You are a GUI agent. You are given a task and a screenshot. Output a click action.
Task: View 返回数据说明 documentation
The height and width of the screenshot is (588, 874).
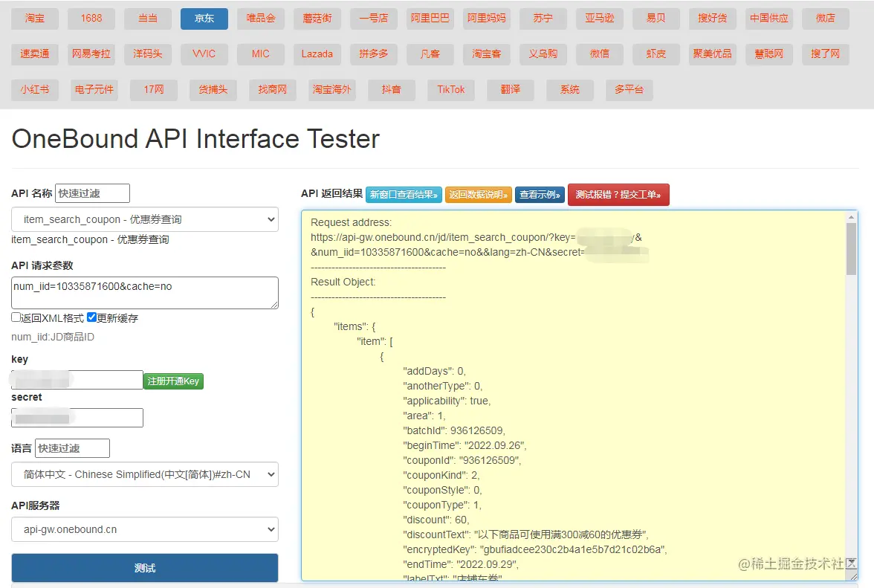[479, 195]
